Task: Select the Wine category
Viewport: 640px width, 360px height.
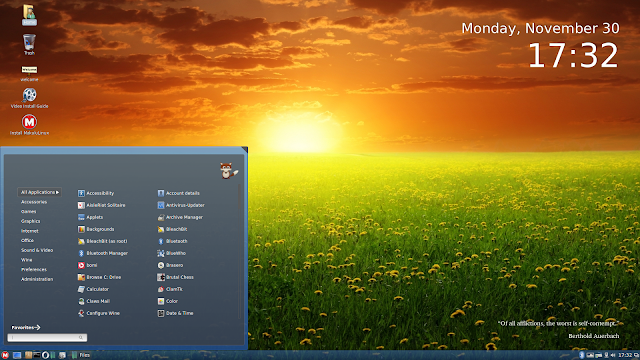Action: 27,260
